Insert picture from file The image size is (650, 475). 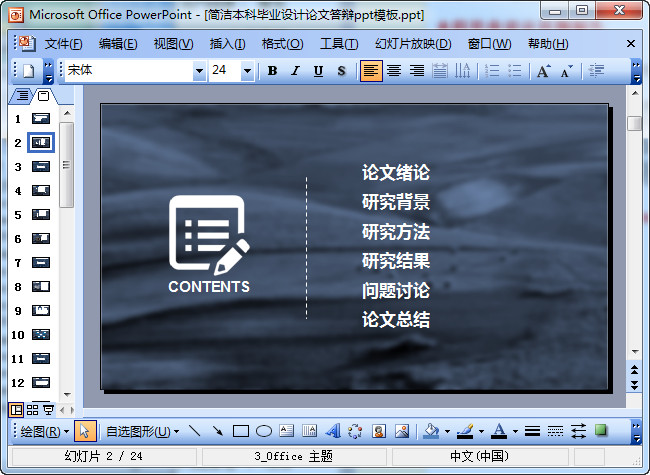point(402,431)
